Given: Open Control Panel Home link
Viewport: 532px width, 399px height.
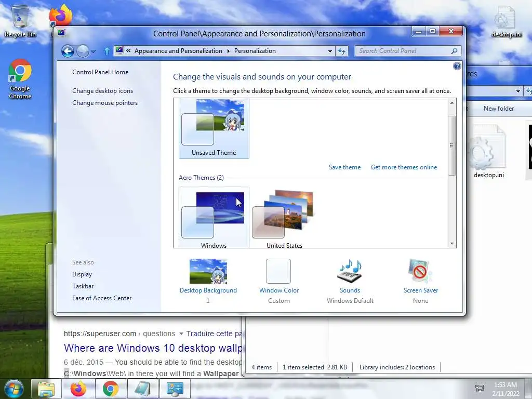Looking at the screenshot, I should pyautogui.click(x=100, y=72).
